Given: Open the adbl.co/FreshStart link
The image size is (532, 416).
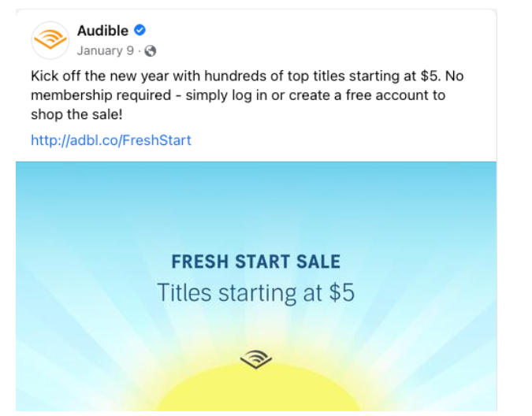Looking at the screenshot, I should pyautogui.click(x=111, y=140).
